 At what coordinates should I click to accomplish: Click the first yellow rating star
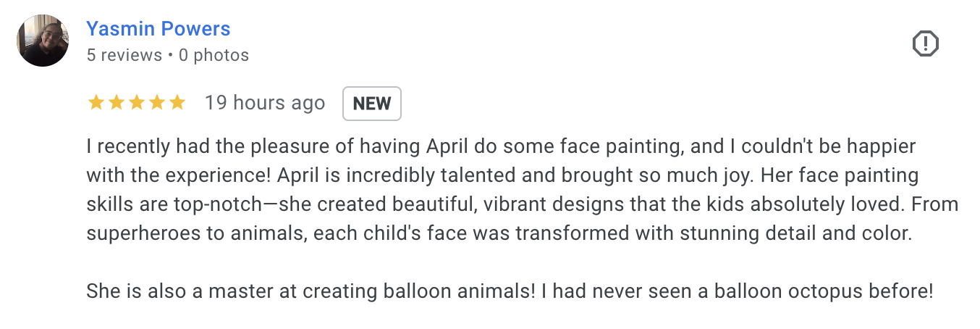tap(96, 103)
